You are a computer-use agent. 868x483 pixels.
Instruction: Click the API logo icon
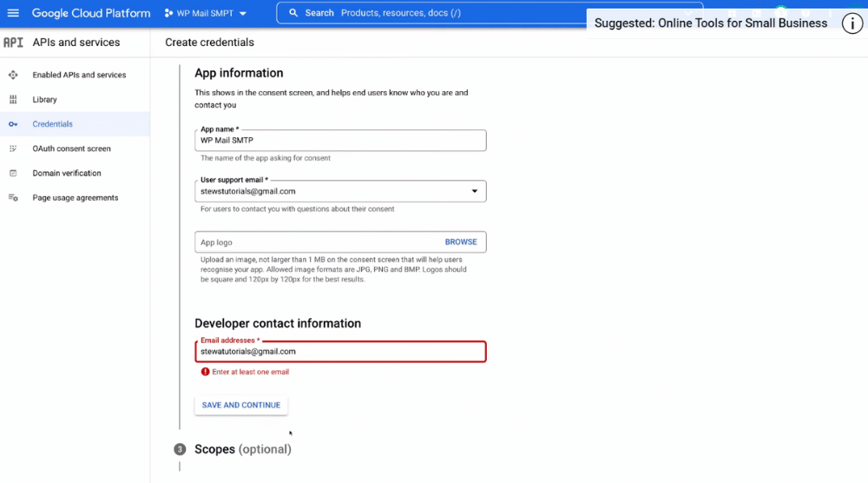13,42
